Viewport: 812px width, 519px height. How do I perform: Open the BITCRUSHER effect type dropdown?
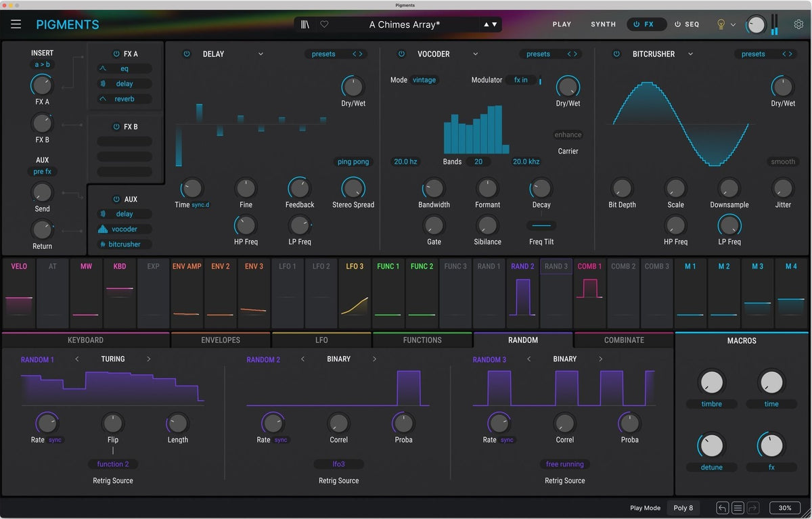[663, 54]
